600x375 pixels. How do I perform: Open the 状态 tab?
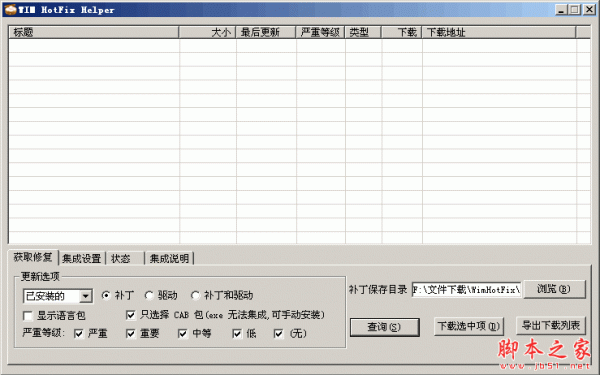(125, 259)
